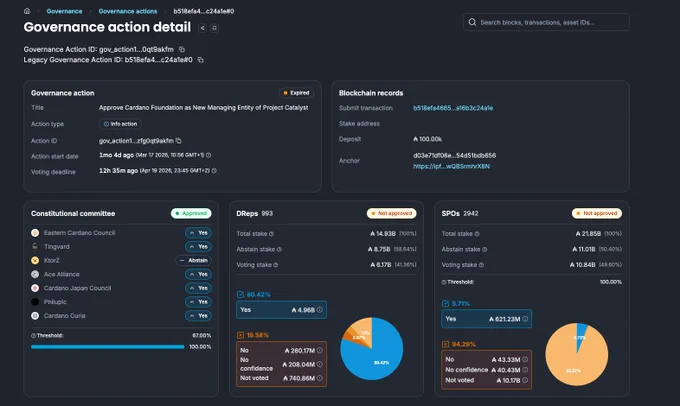Click the search blocks and transactions field
Screen dimensions: 680x406
point(546,22)
